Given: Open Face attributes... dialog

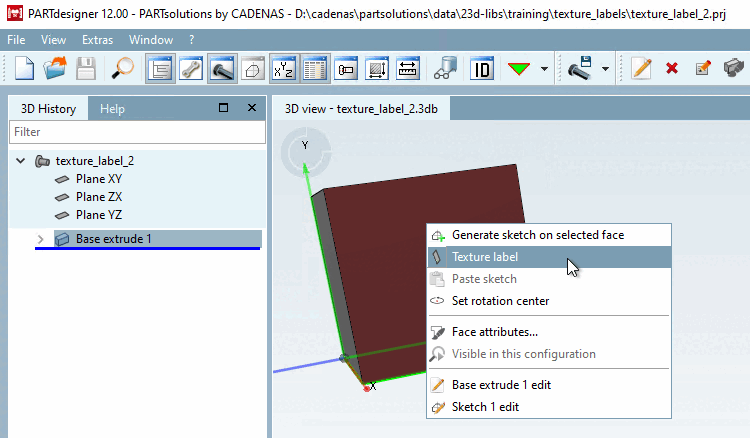Looking at the screenshot, I should pyautogui.click(x=549, y=332).
